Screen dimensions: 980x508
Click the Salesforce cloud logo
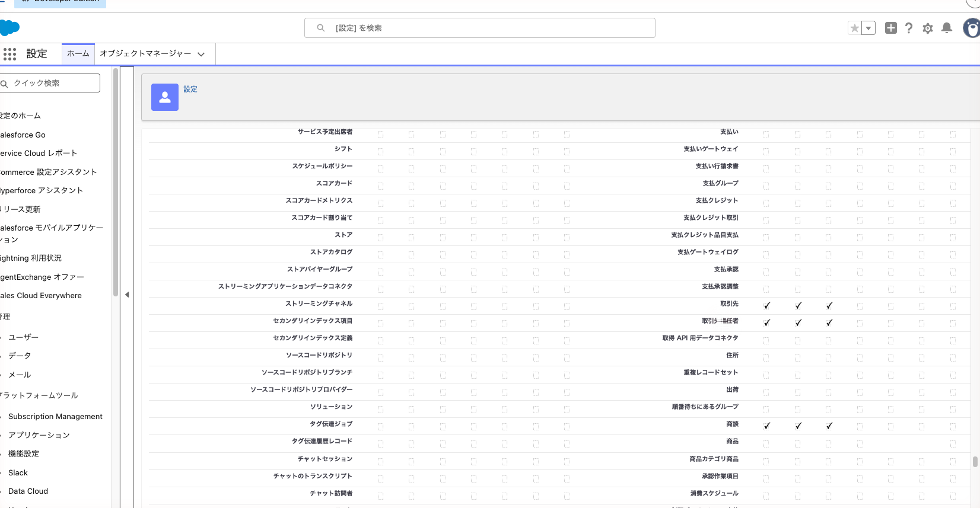point(9,28)
